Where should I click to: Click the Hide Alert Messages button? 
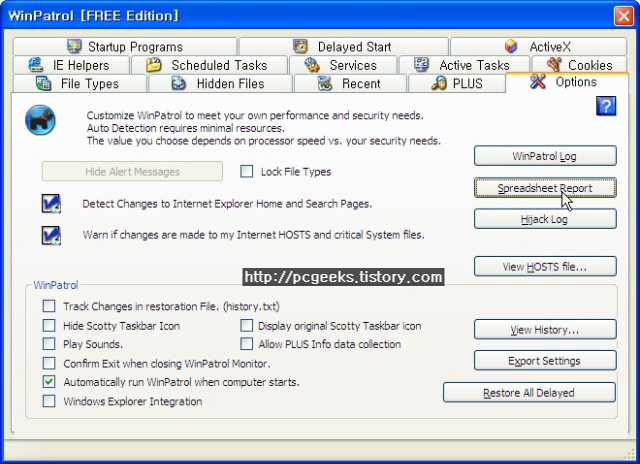coord(132,171)
